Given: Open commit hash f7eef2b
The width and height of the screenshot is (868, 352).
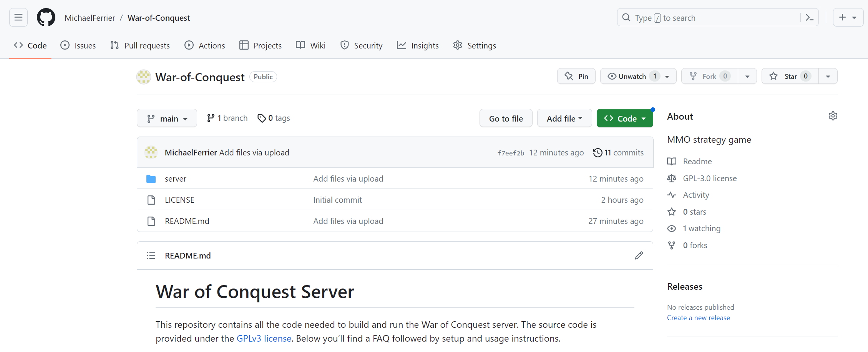Looking at the screenshot, I should tap(511, 153).
